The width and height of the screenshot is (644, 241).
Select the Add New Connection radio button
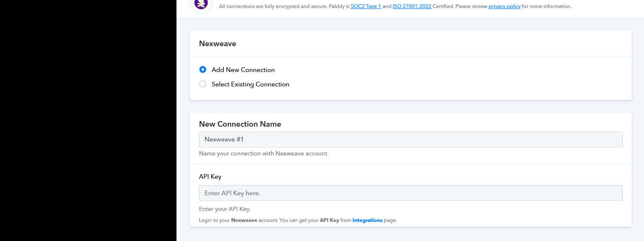(203, 69)
